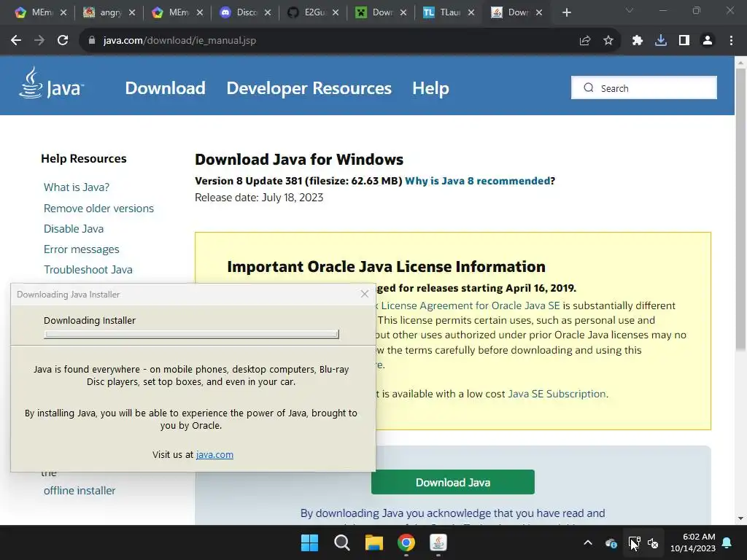The width and height of the screenshot is (747, 560).
Task: Open the Chrome three-dot menu
Action: pyautogui.click(x=731, y=41)
